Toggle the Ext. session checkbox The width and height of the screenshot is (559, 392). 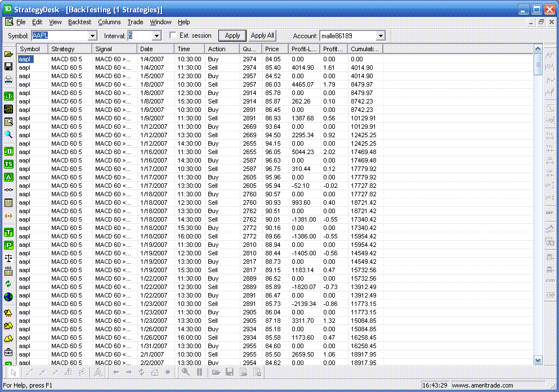tap(173, 35)
